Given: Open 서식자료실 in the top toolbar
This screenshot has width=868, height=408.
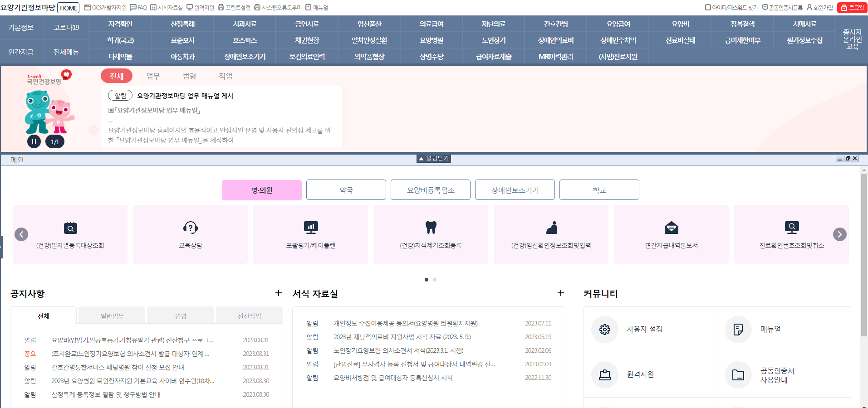Looking at the screenshot, I should tap(167, 8).
